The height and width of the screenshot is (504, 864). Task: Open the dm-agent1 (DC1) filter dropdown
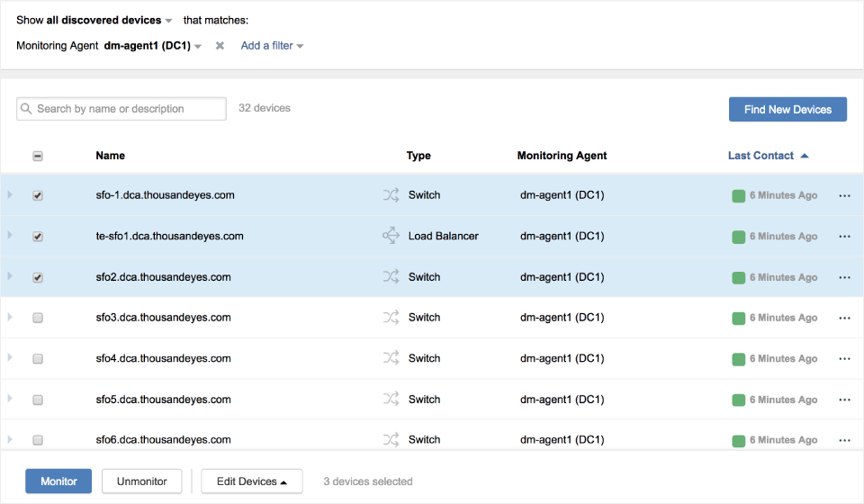click(x=152, y=46)
